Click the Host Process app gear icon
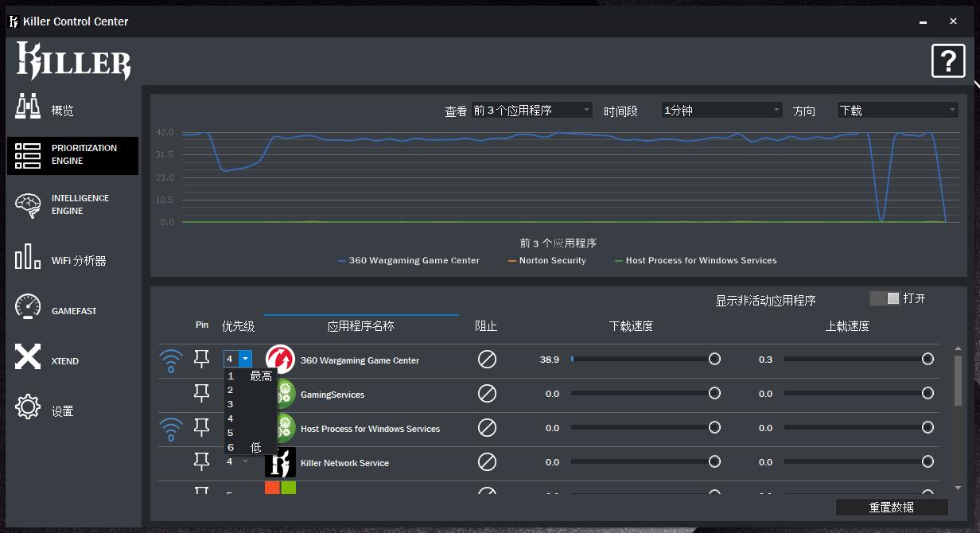 (285, 428)
